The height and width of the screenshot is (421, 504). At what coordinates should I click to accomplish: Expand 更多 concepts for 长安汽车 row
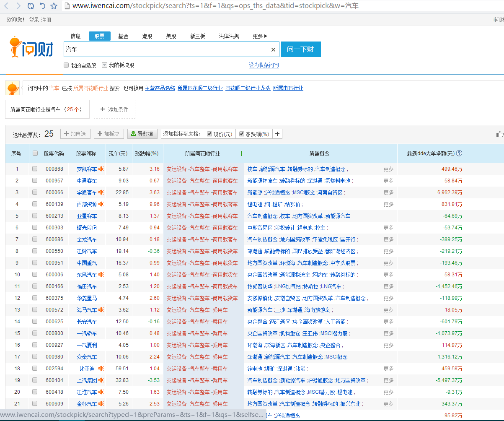(388, 322)
